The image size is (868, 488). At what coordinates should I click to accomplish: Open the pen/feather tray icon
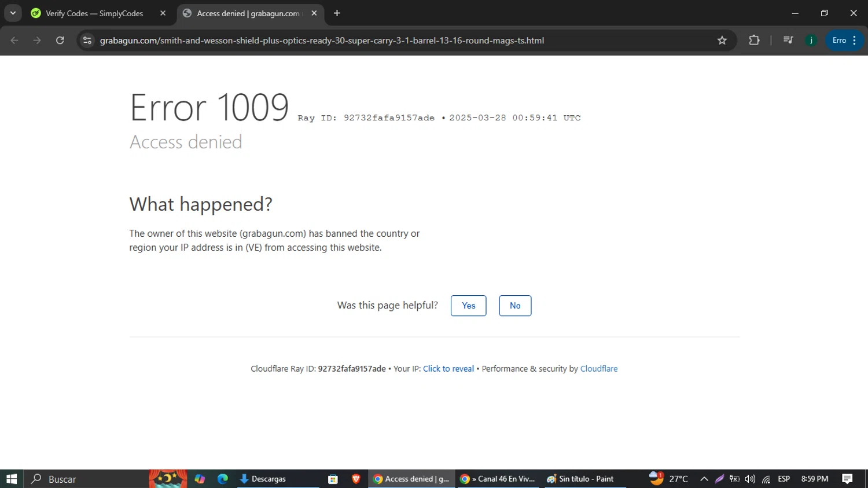tap(719, 479)
